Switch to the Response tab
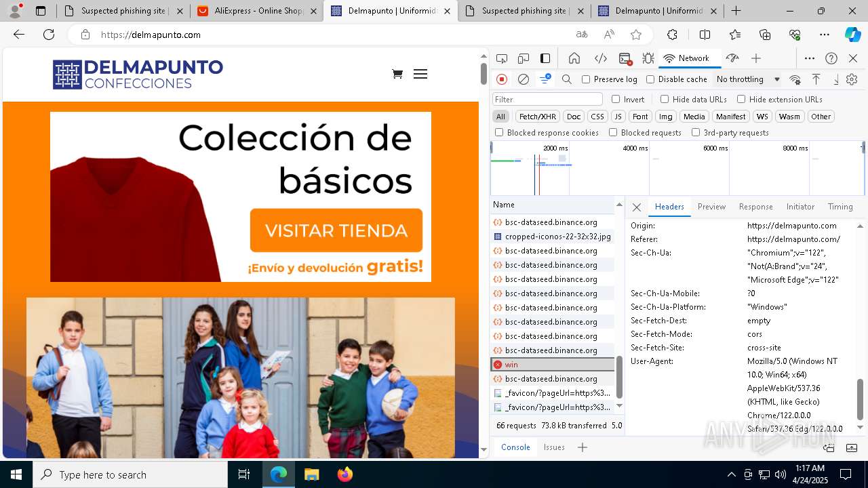The width and height of the screenshot is (868, 488). tap(755, 207)
